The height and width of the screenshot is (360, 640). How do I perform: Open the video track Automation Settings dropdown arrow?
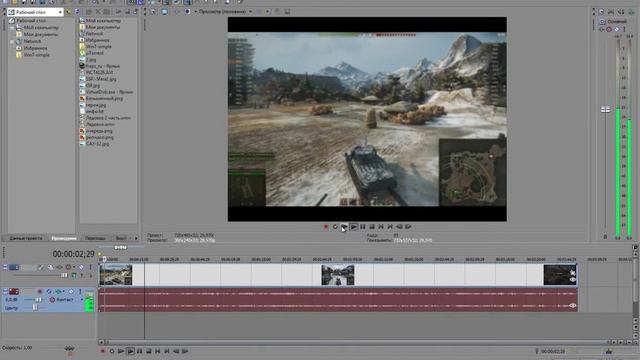pos(74,267)
